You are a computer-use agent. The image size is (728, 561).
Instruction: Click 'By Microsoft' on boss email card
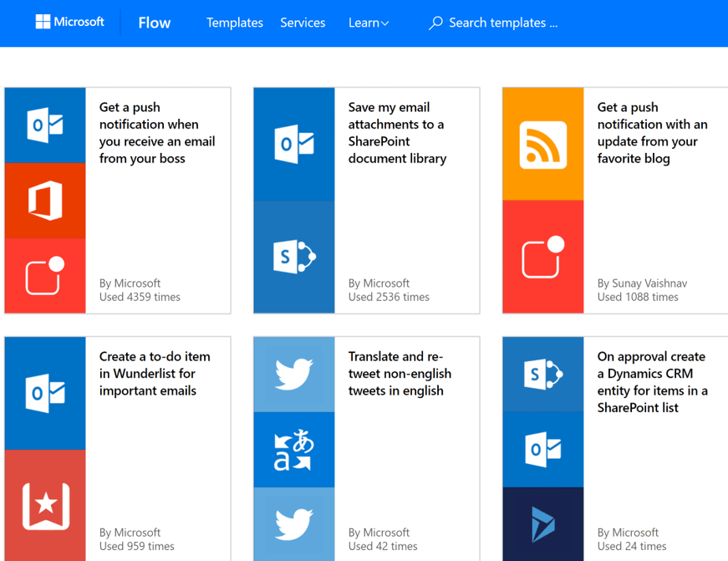(x=130, y=283)
